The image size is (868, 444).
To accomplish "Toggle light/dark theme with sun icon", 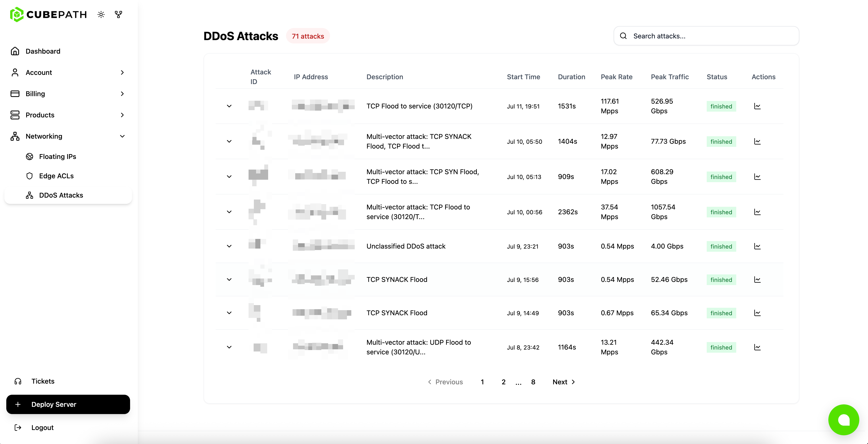I will click(101, 14).
